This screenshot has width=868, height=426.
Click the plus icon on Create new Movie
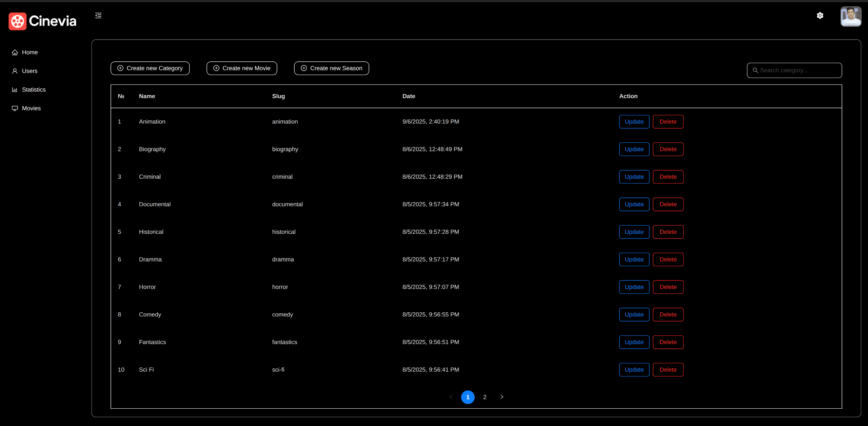pos(216,68)
